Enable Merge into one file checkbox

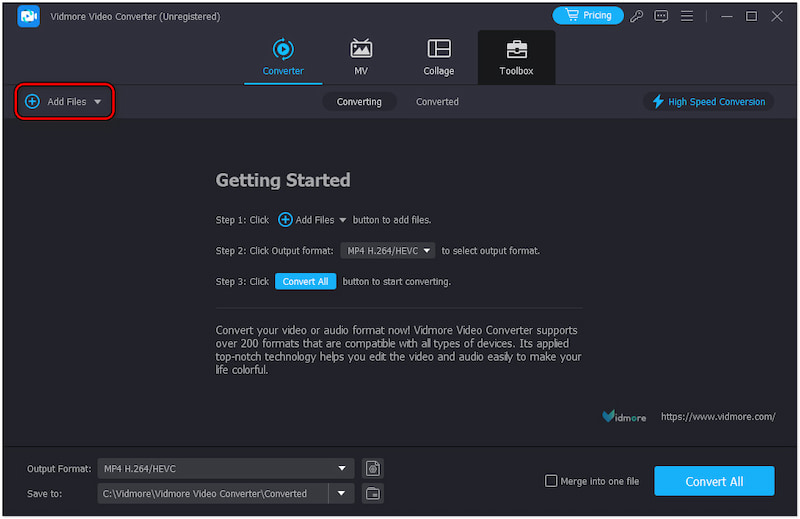click(551, 481)
